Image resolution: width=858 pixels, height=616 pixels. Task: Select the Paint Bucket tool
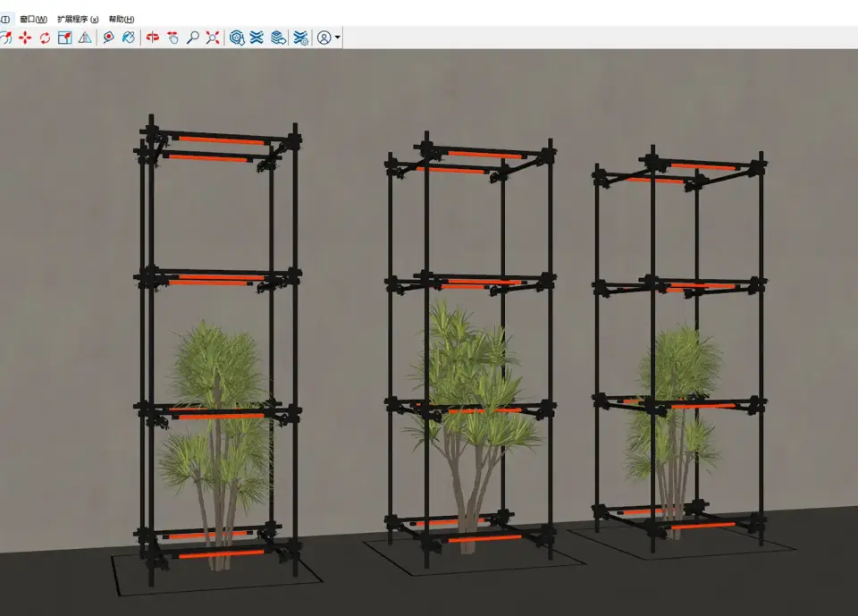tap(129, 38)
